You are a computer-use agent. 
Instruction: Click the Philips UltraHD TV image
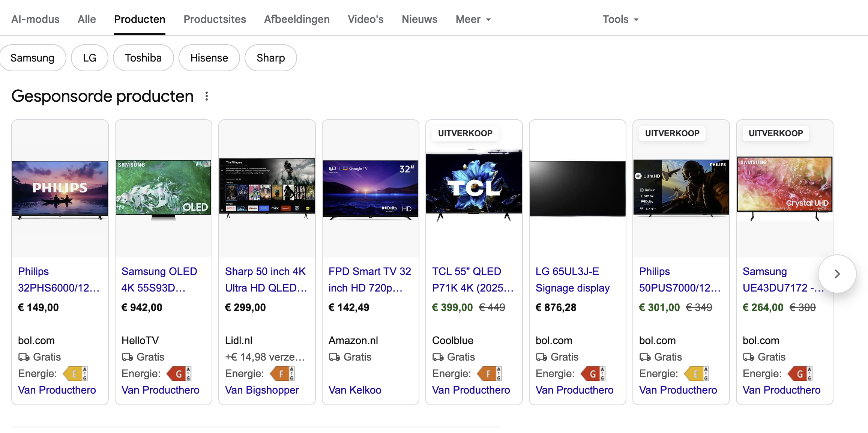point(681,188)
